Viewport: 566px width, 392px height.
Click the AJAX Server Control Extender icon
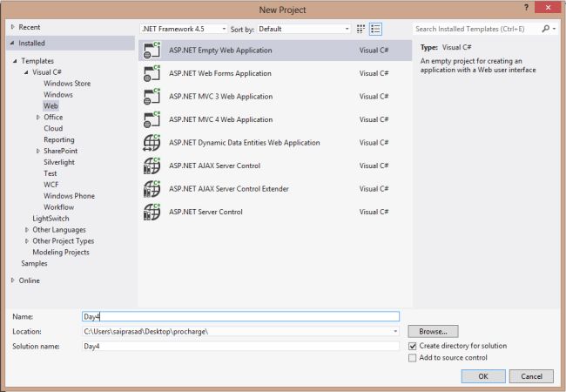pos(152,189)
